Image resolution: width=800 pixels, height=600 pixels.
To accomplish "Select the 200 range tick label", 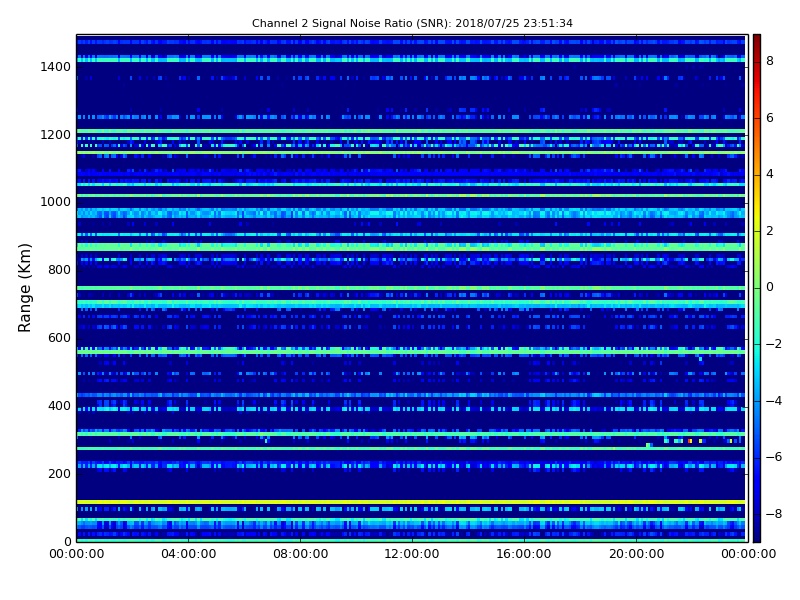I will (59, 473).
